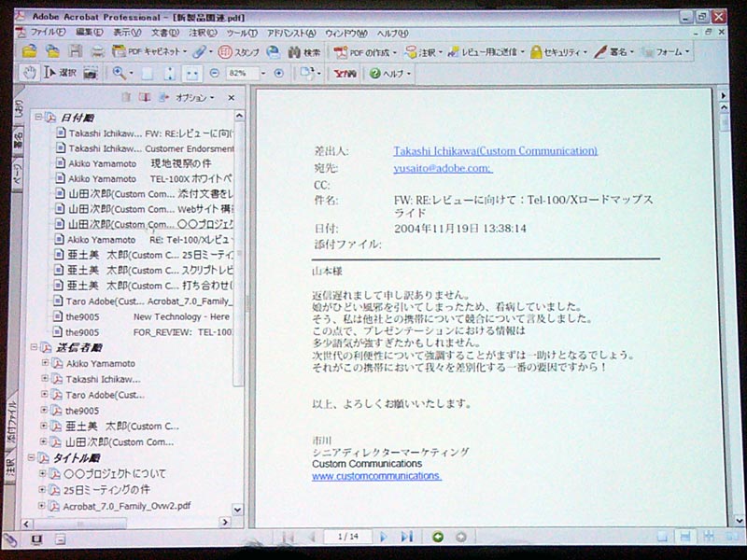Image resolution: width=747 pixels, height=560 pixels.
Task: Click the 82% zoom level field
Action: pyautogui.click(x=241, y=74)
